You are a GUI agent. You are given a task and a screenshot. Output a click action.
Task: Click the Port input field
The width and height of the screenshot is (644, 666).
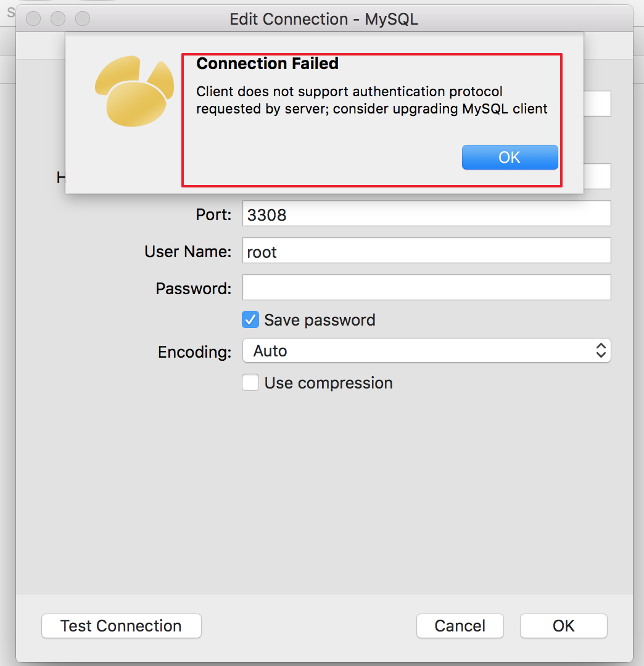coord(426,214)
